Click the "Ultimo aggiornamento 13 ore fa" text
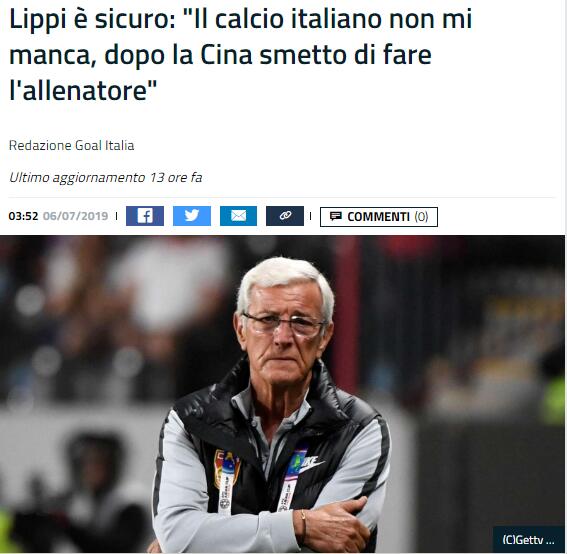This screenshot has height=554, width=567. pyautogui.click(x=105, y=178)
